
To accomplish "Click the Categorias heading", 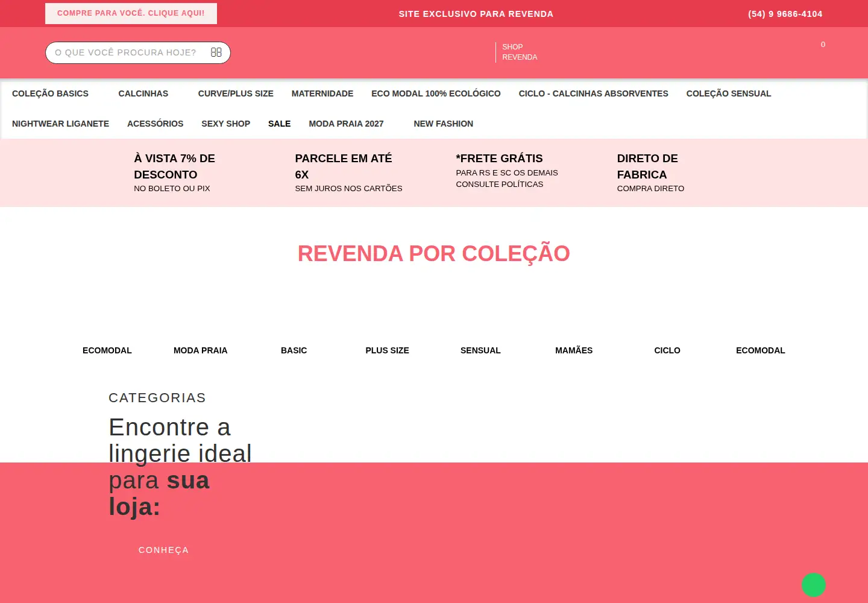I will 157,398.
